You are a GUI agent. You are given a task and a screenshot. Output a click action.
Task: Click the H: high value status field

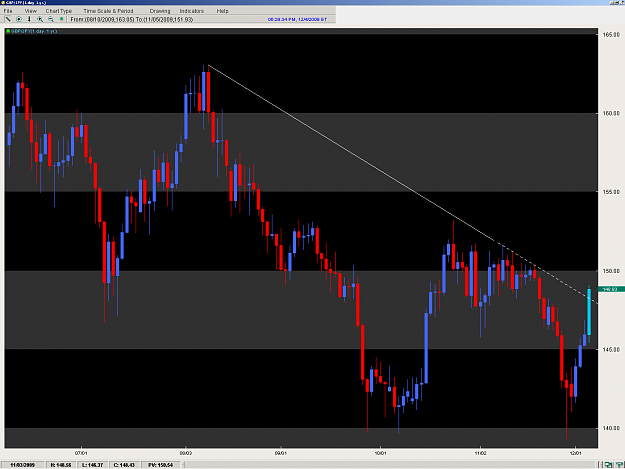(61, 465)
